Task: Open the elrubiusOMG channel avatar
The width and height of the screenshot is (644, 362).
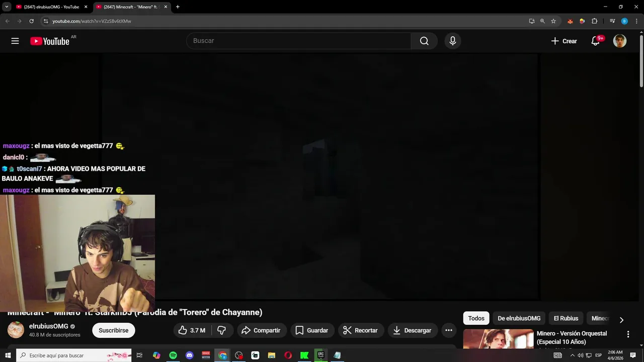Action: (x=16, y=330)
